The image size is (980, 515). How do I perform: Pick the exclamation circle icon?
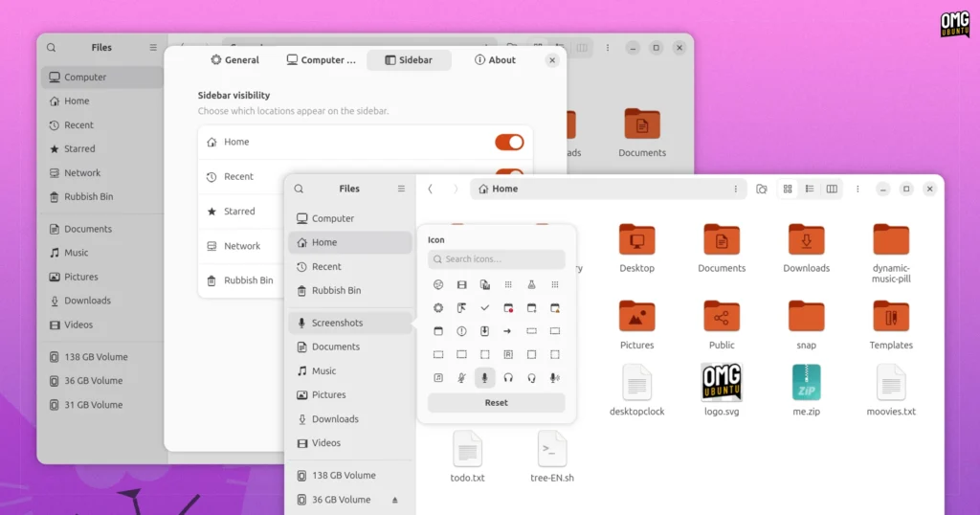point(461,331)
